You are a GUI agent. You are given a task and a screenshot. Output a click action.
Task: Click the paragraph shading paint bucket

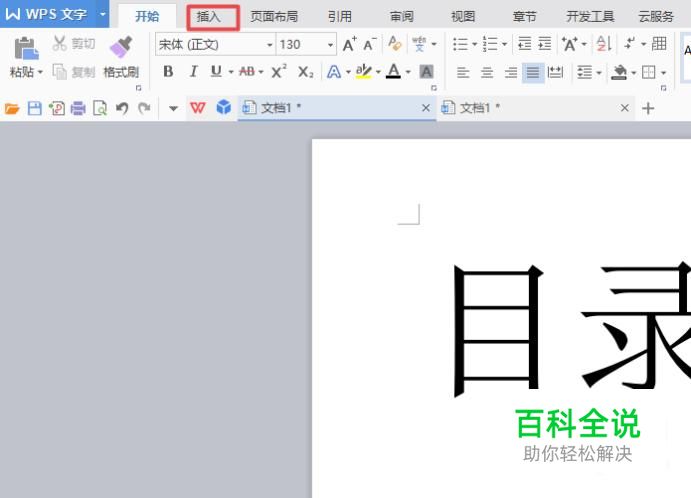coord(619,72)
